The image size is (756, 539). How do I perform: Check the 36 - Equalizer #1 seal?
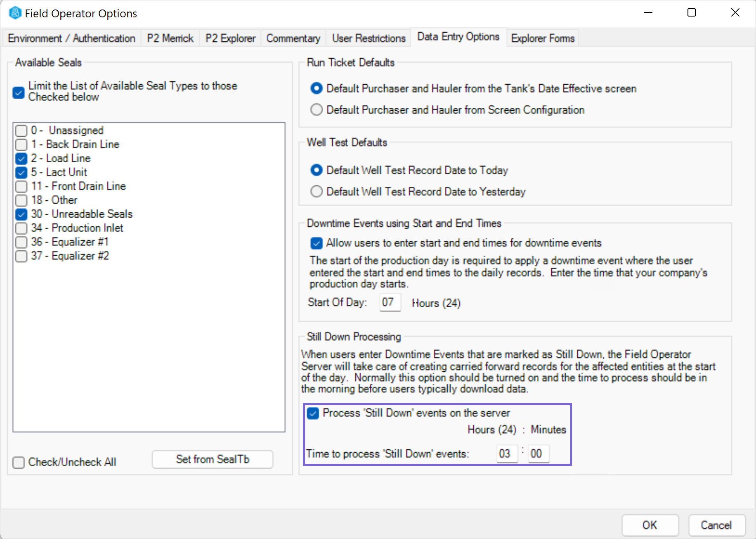coord(21,242)
